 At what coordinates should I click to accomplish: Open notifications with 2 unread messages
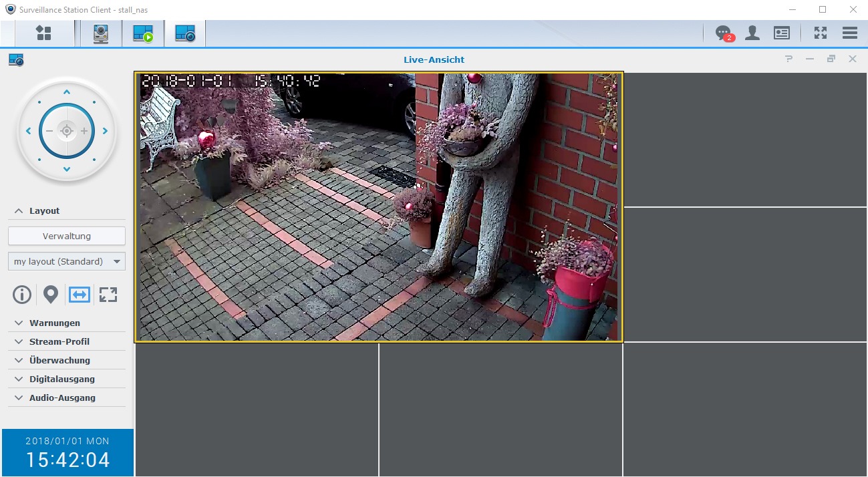click(x=724, y=33)
